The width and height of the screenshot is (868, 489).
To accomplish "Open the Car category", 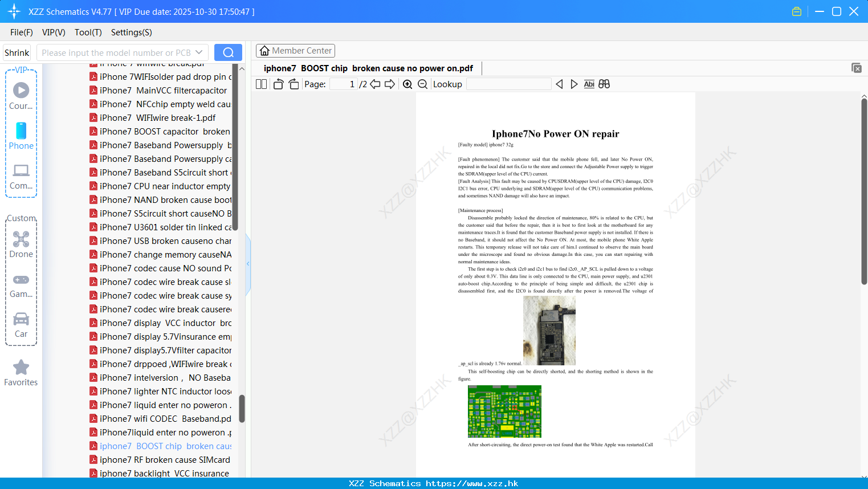I will click(21, 325).
